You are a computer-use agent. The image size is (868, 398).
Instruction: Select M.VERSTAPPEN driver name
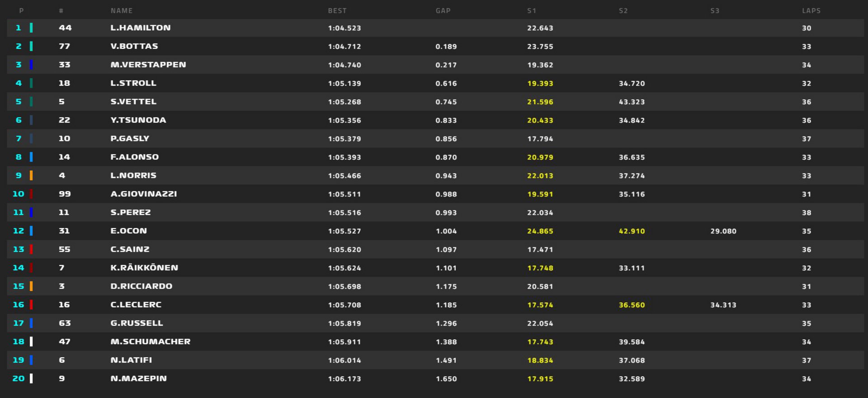tap(148, 65)
